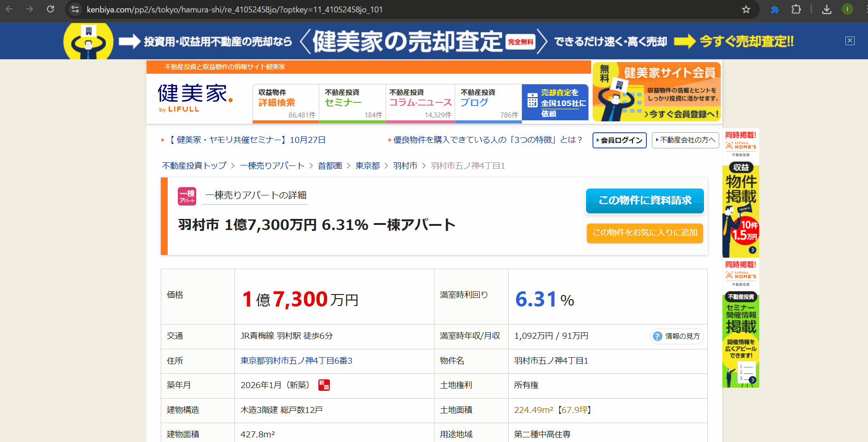The image size is (868, 442).
Task: Open 会員ログイン
Action: 619,140
